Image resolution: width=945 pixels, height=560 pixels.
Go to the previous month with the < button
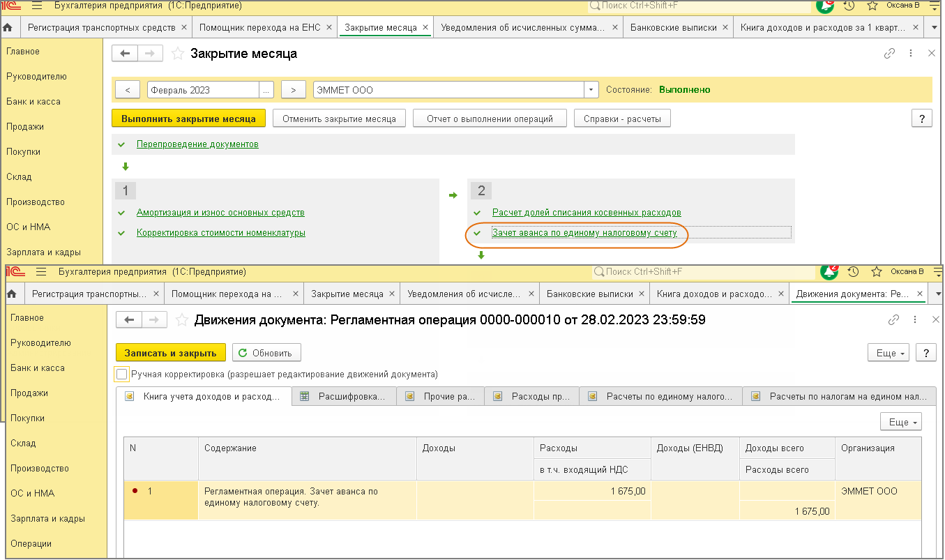tap(128, 90)
